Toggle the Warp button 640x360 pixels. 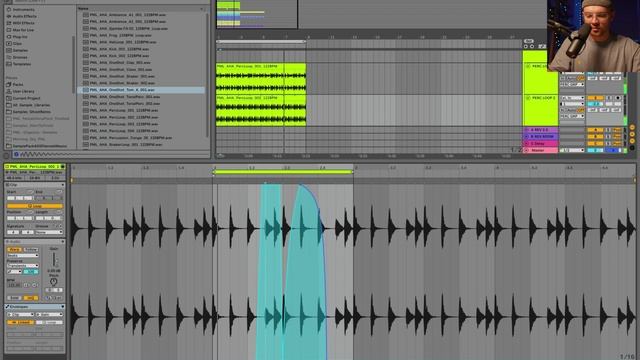click(14, 250)
